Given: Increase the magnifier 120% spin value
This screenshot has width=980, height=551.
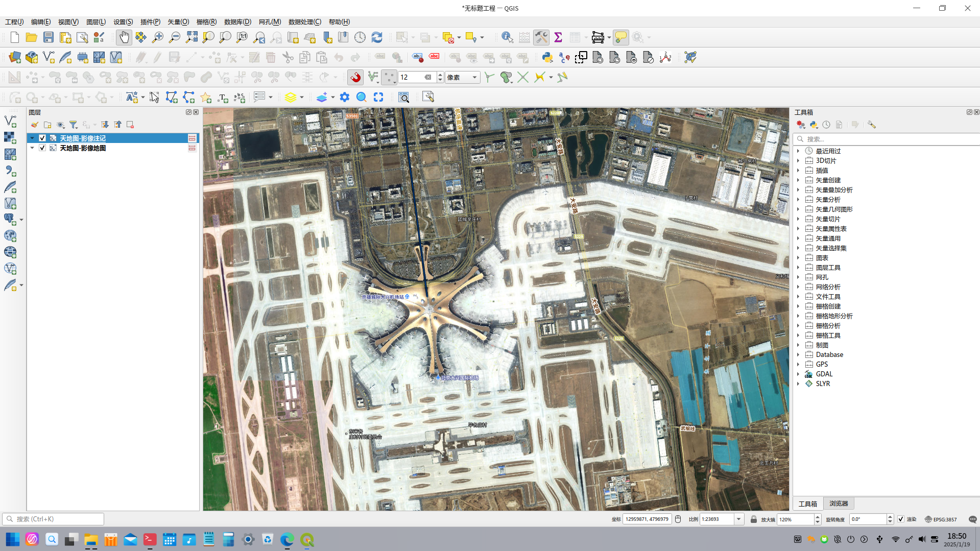Looking at the screenshot, I should 818,517.
